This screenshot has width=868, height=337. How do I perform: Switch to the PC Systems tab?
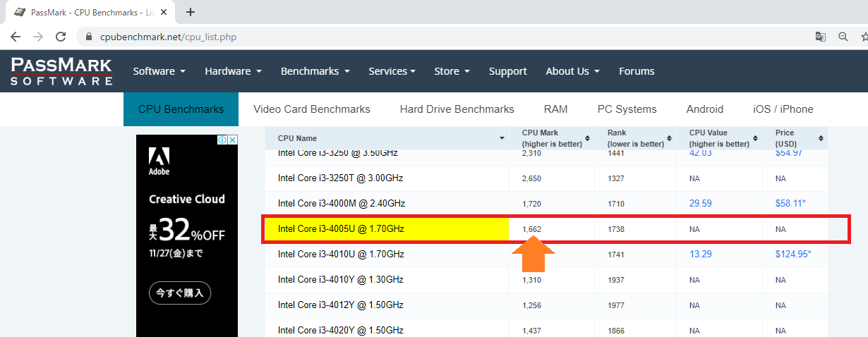point(627,109)
